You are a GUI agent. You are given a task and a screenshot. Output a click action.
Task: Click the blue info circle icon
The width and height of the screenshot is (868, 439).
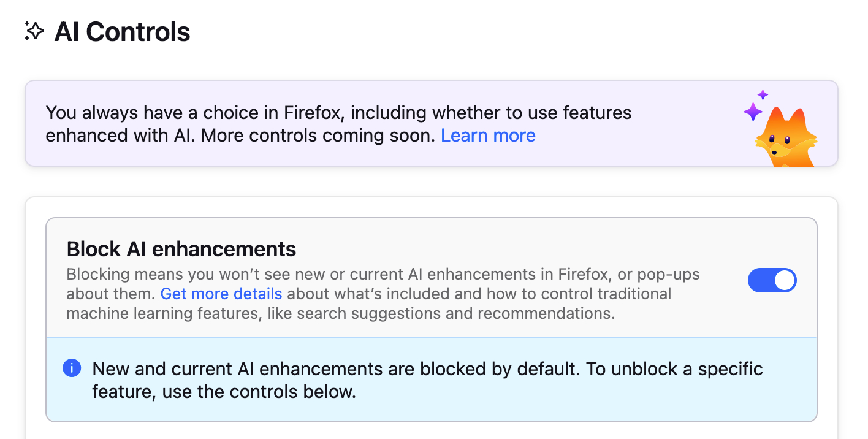click(72, 368)
